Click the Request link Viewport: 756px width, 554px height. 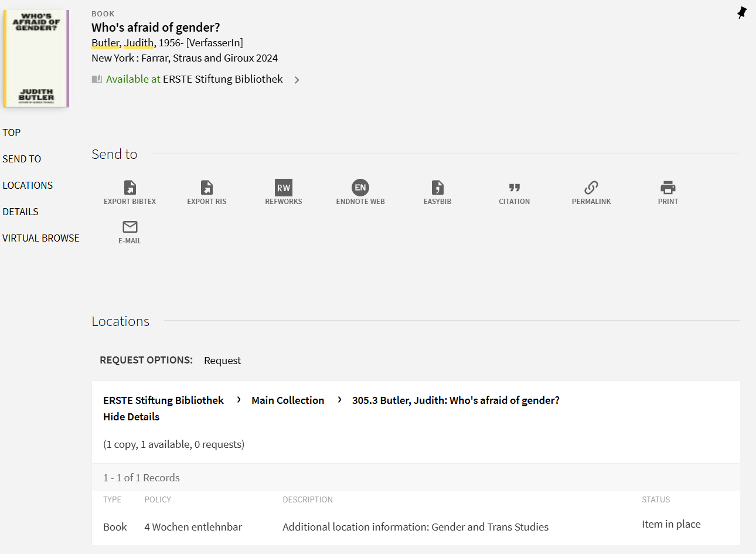pyautogui.click(x=222, y=361)
